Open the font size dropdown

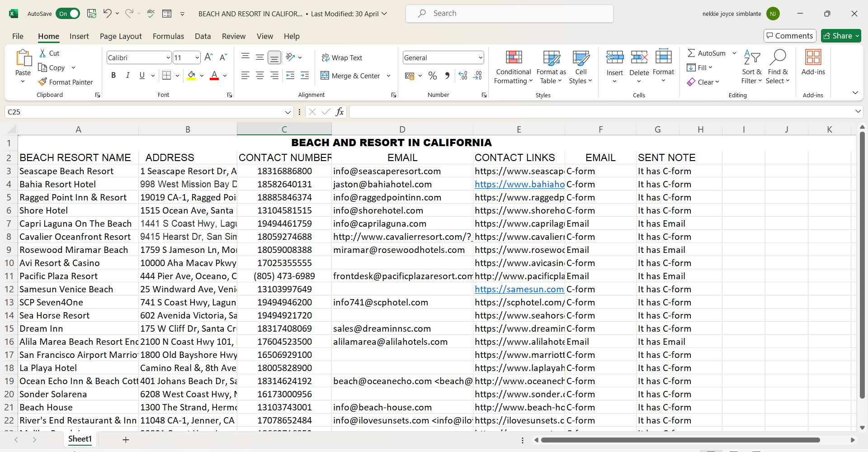[197, 57]
